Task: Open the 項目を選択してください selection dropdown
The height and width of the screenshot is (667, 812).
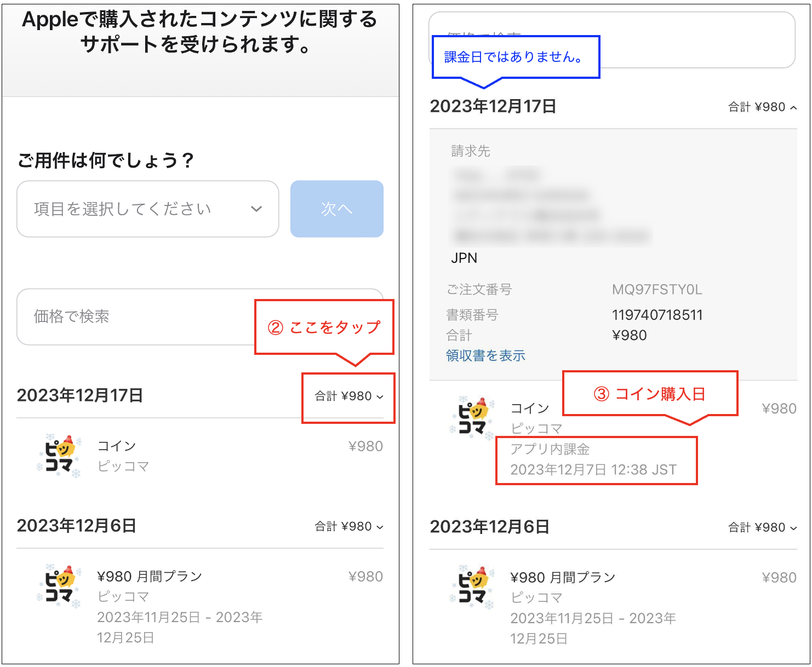Action: pyautogui.click(x=147, y=209)
